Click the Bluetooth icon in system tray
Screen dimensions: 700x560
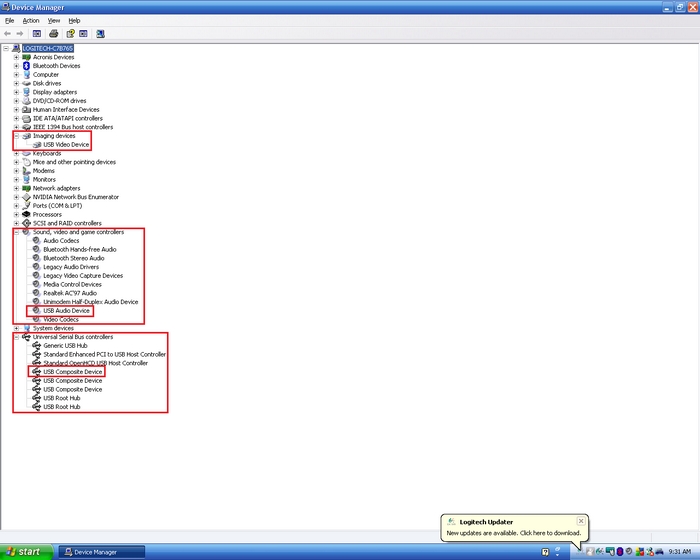click(x=620, y=552)
